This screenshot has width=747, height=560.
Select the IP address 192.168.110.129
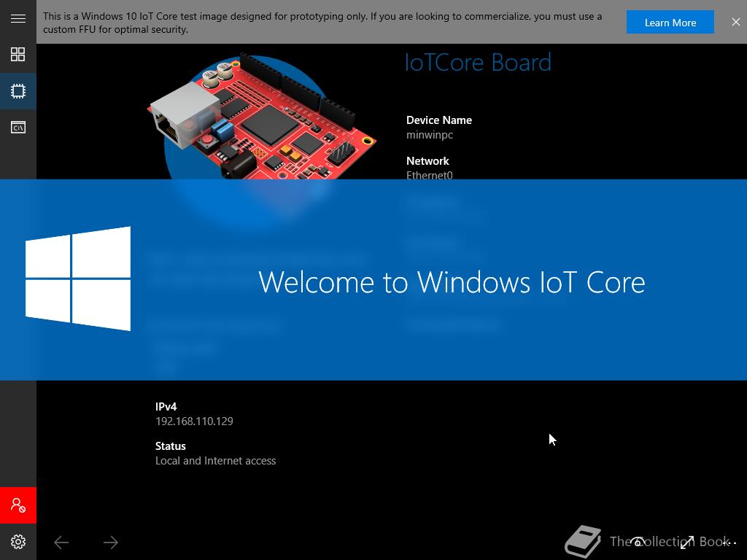pos(194,421)
